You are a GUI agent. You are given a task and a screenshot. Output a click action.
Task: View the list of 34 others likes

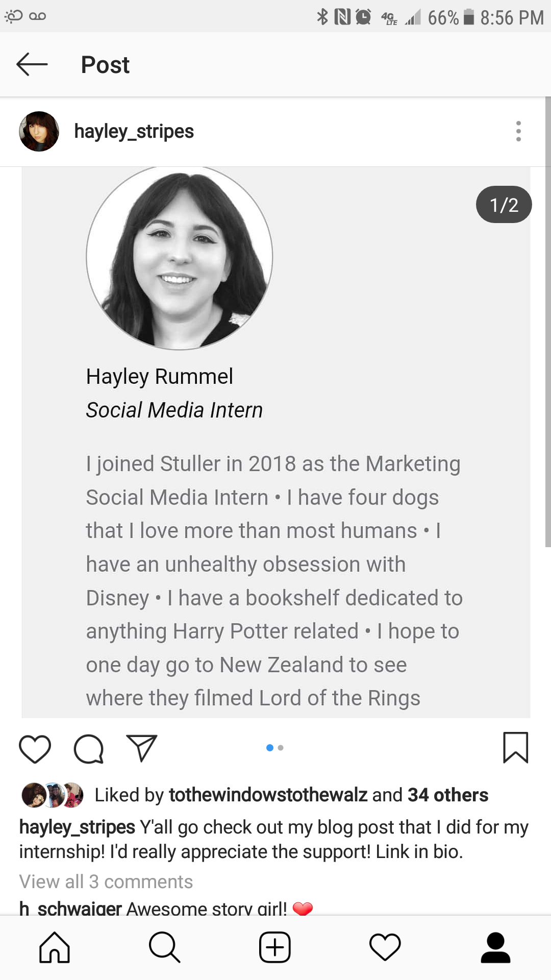coord(447,795)
